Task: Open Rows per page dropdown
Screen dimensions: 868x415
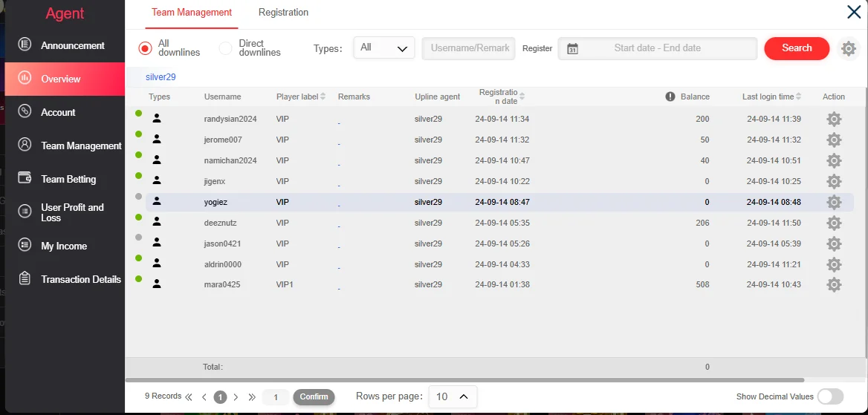Action: 453,396
